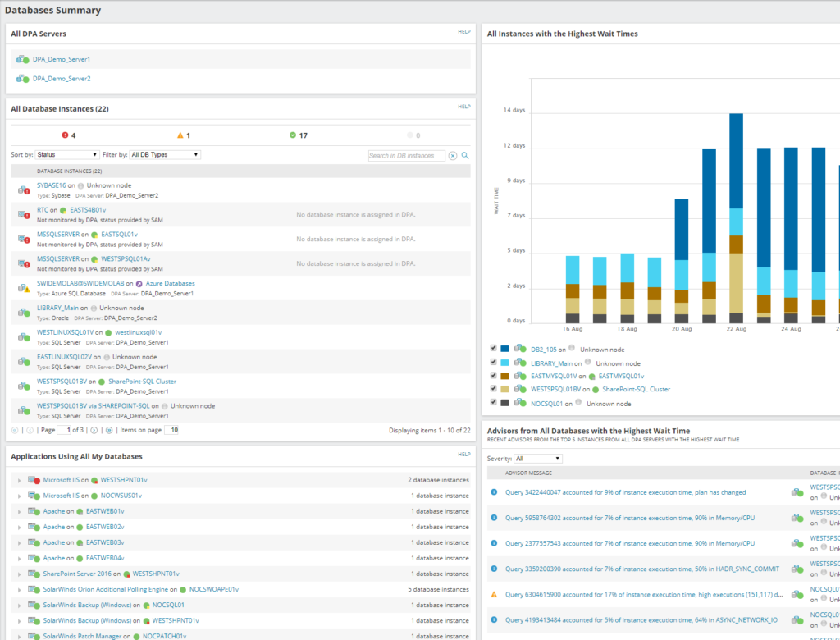The width and height of the screenshot is (840, 640).
Task: Click the Azure Databases purple node icon
Action: pyautogui.click(x=138, y=284)
